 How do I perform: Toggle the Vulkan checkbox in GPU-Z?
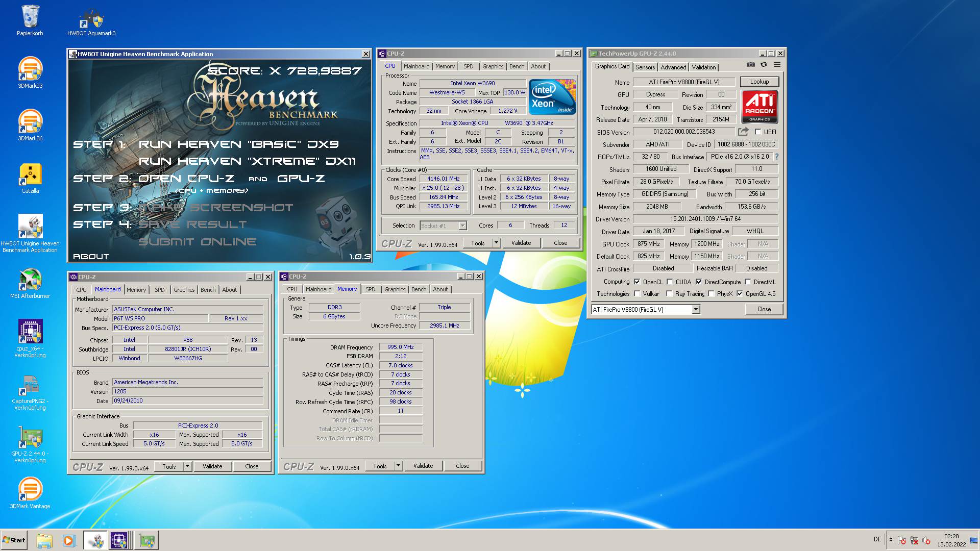tap(637, 294)
